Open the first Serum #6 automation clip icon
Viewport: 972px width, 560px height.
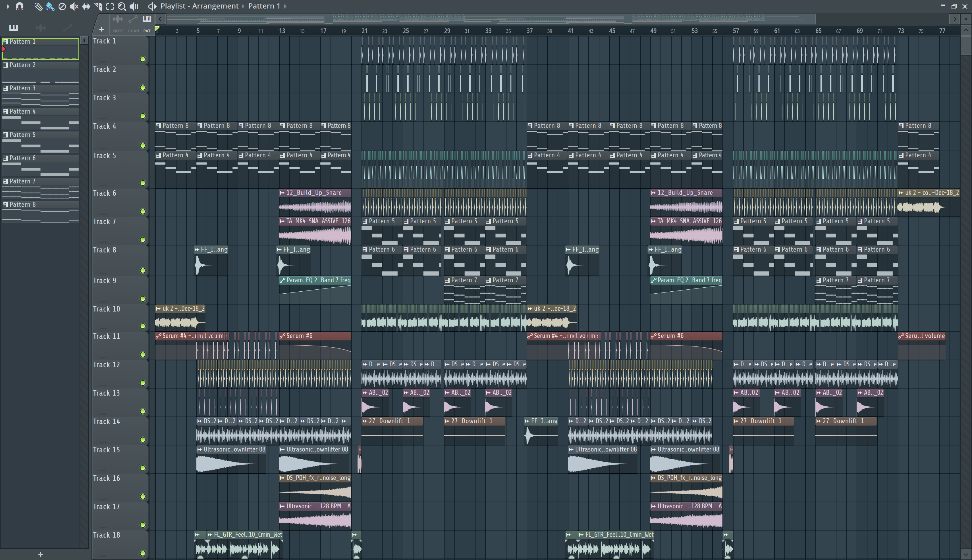coord(282,336)
